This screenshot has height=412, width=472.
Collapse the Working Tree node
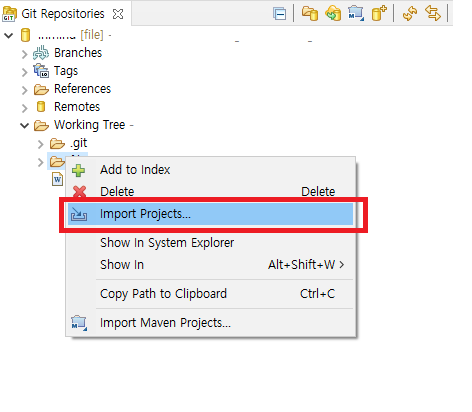(24, 125)
